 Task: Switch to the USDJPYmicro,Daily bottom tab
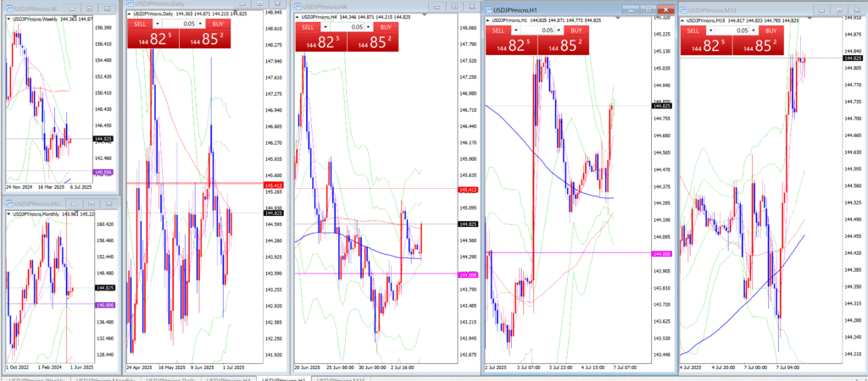point(170,378)
